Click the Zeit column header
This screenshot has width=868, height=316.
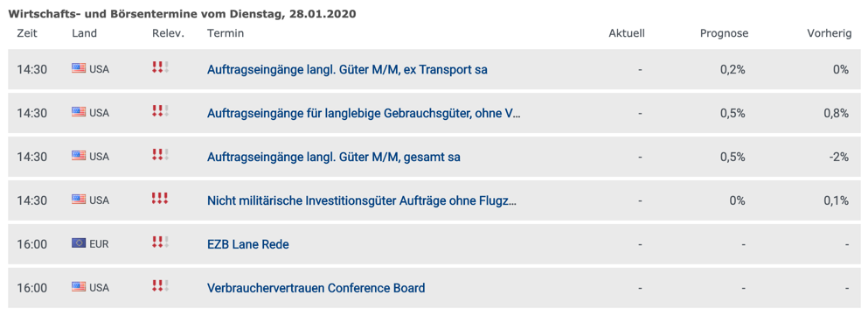click(27, 33)
